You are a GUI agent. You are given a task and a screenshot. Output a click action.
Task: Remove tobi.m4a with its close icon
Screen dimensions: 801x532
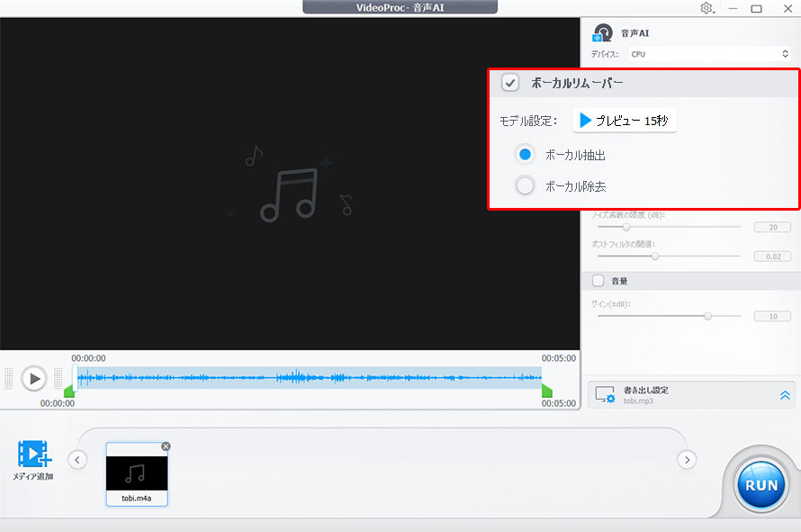(166, 446)
